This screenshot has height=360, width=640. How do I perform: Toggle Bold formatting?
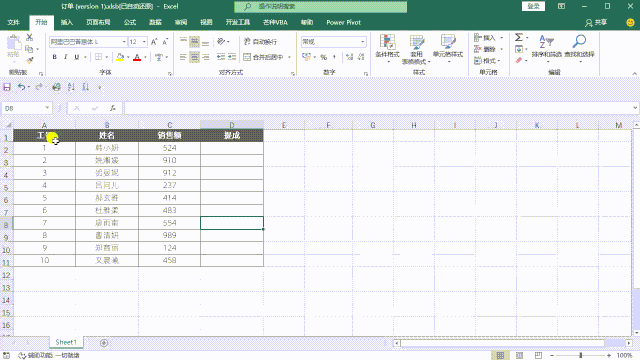pos(54,57)
